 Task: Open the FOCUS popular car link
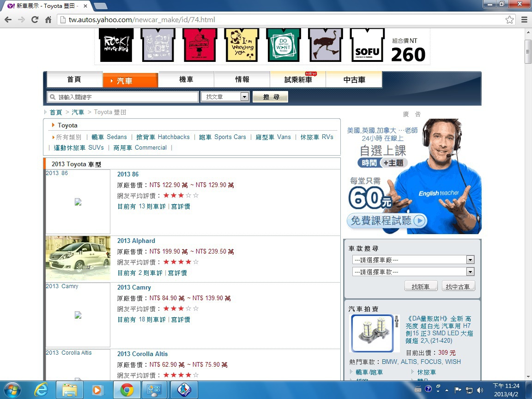tap(431, 362)
